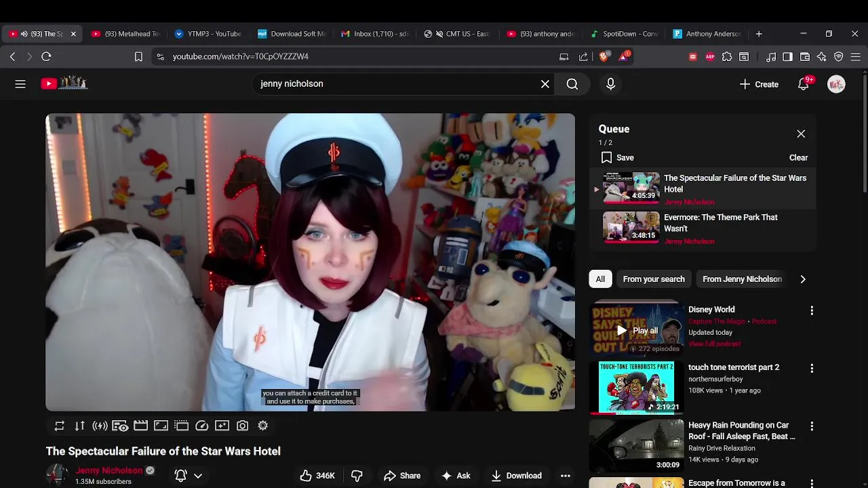Image resolution: width=868 pixels, height=488 pixels.
Task: Open options menu for Disney World podcast
Action: click(x=812, y=310)
